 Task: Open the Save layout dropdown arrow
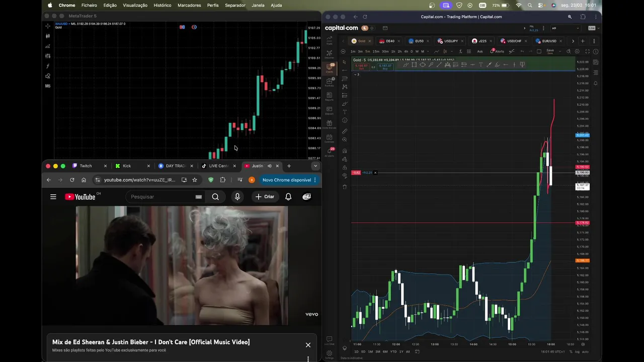point(560,51)
